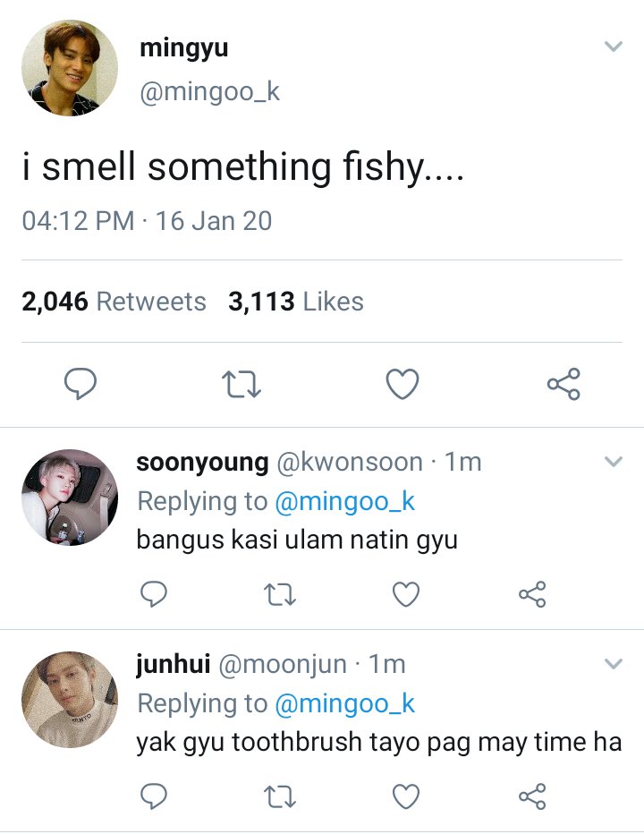
Task: Open mingyu's profile picture
Action: point(70,68)
